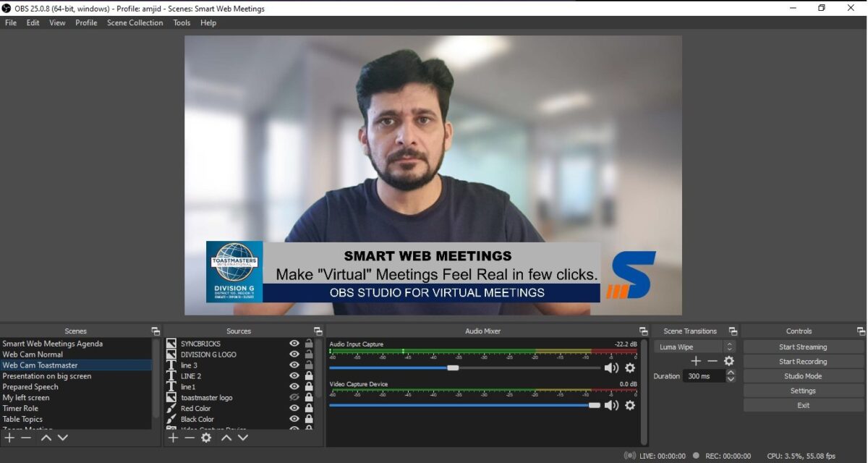Enable Studio Mode
The height and width of the screenshot is (463, 868).
[x=803, y=376]
